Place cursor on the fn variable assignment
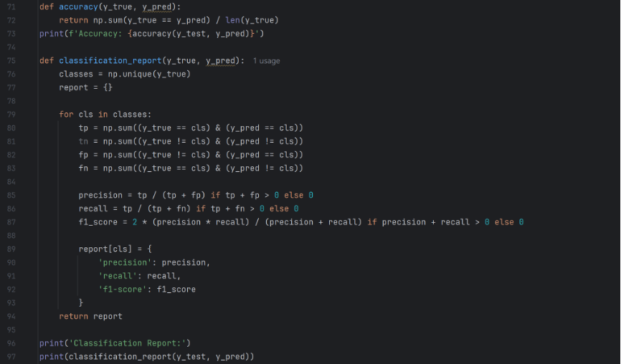The image size is (621, 364). 83,168
